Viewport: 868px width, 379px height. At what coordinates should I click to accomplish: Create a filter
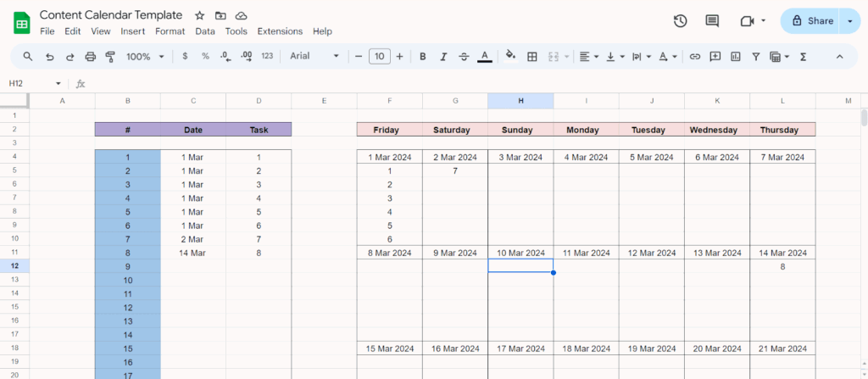click(x=755, y=57)
